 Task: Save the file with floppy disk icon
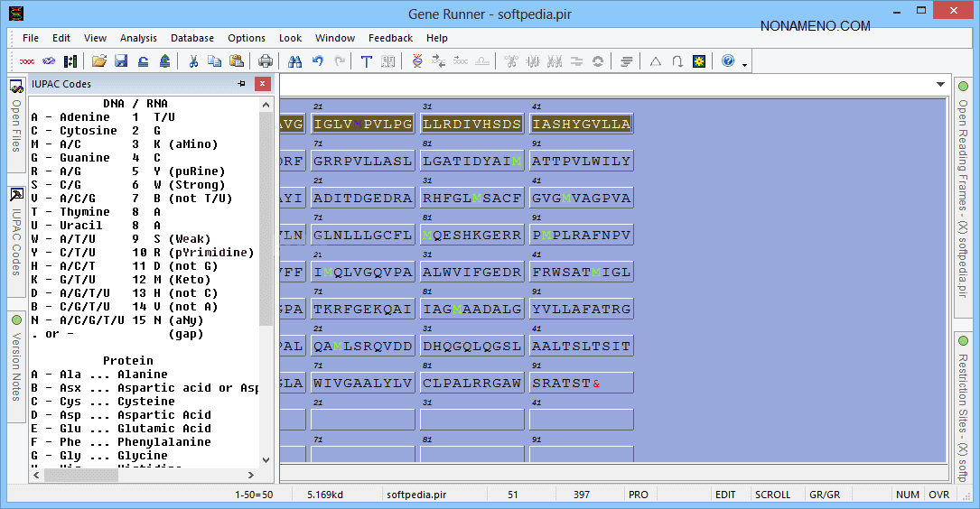[x=121, y=61]
